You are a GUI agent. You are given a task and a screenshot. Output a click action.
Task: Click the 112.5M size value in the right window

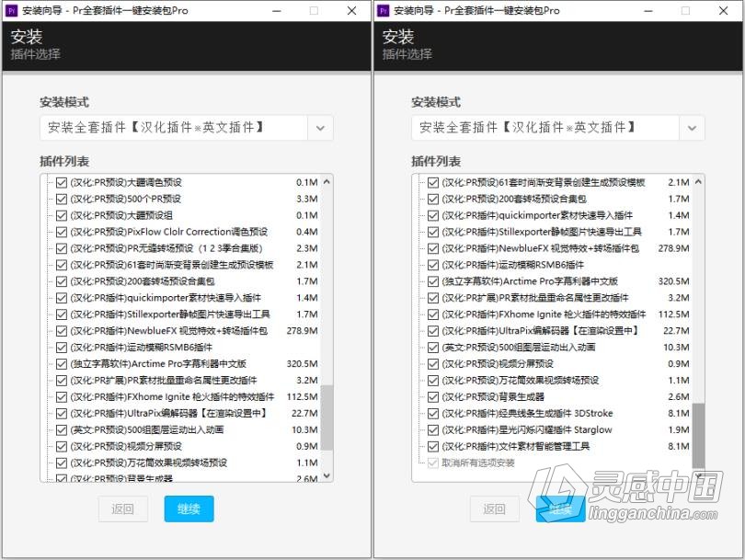[674, 314]
